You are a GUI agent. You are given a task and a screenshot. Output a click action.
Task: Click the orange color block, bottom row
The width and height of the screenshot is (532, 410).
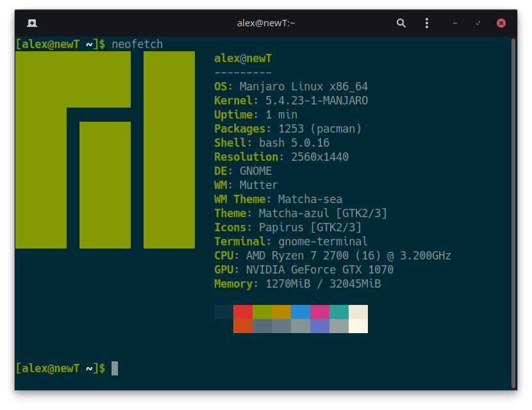(243, 326)
